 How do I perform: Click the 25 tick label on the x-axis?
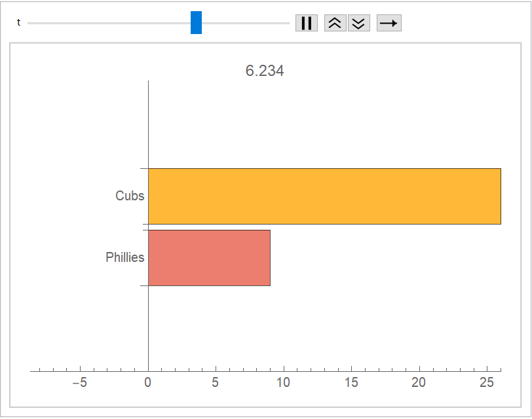pos(486,383)
